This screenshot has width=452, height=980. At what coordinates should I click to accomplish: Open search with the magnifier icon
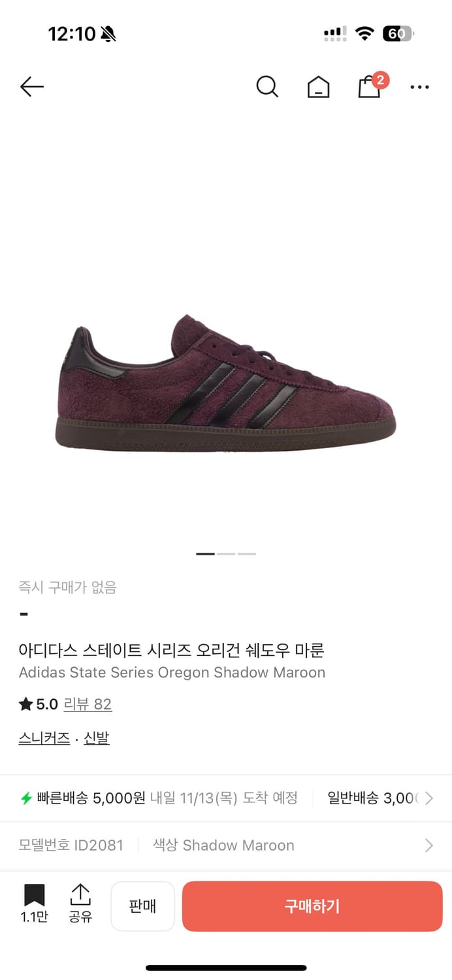click(266, 86)
